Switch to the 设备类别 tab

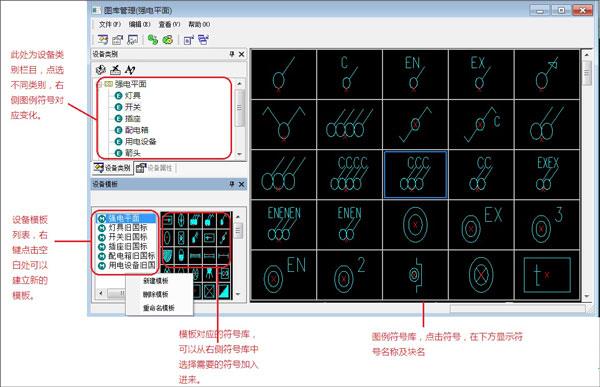coord(112,168)
